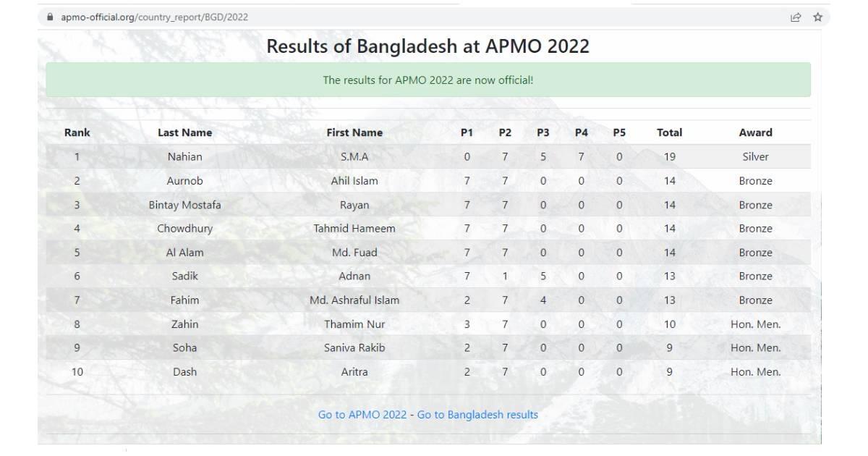Click the First Name column header
Image resolution: width=868 pixels, height=456 pixels.
coord(354,132)
